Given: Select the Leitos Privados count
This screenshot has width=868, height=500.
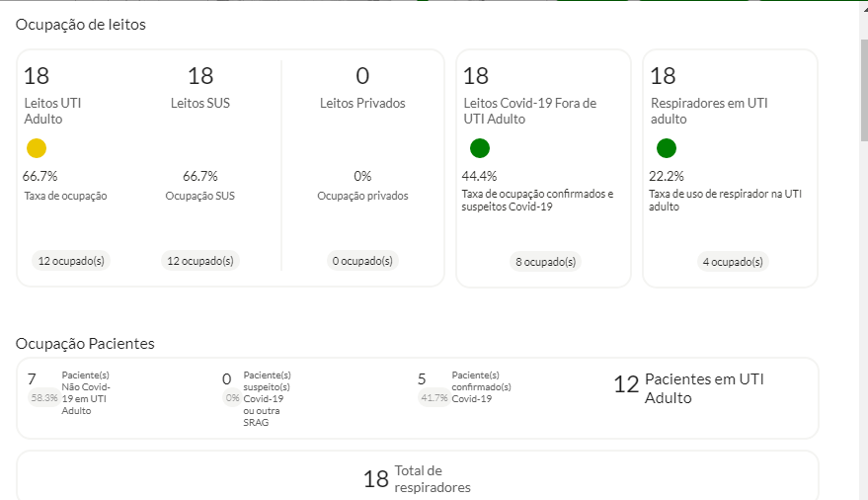Looking at the screenshot, I should coord(362,76).
